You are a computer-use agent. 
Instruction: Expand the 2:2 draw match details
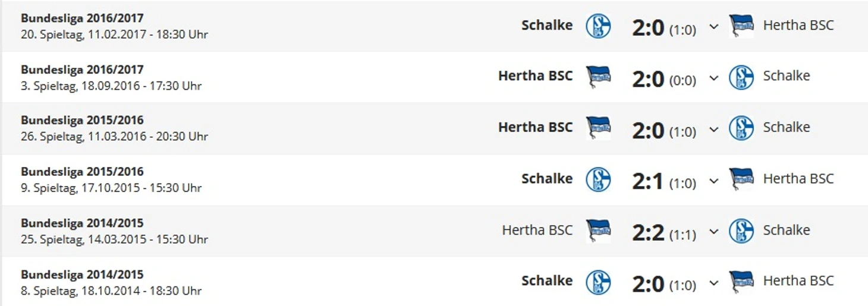click(714, 232)
